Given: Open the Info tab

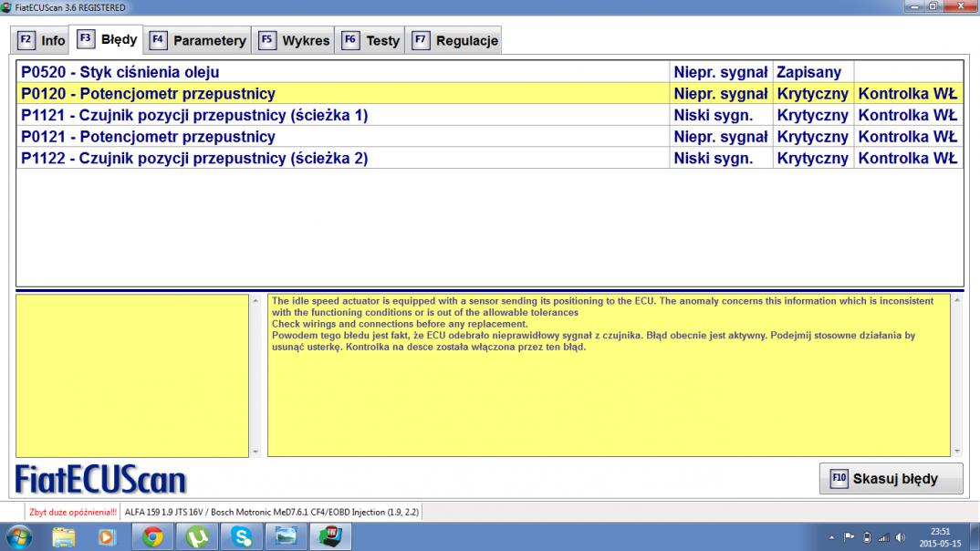Looking at the screenshot, I should coord(42,41).
